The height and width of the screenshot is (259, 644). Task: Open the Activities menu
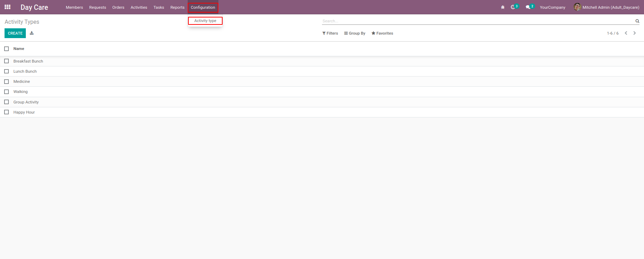tap(139, 7)
